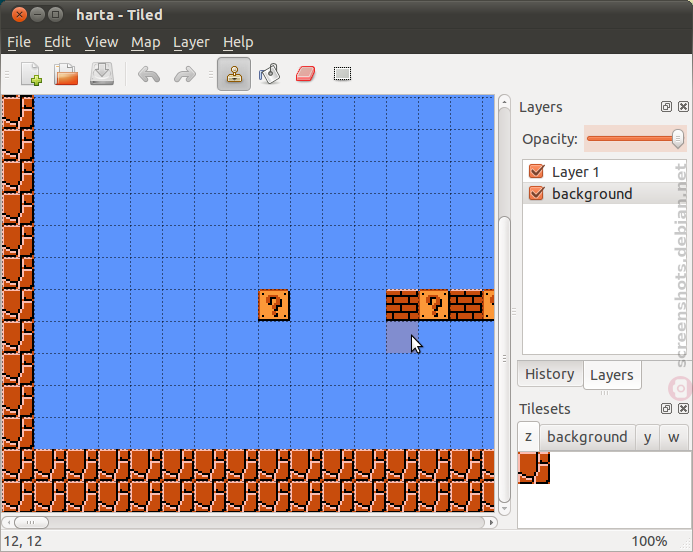Toggle visibility of Layer 1
The height and width of the screenshot is (552, 693).
click(x=537, y=171)
